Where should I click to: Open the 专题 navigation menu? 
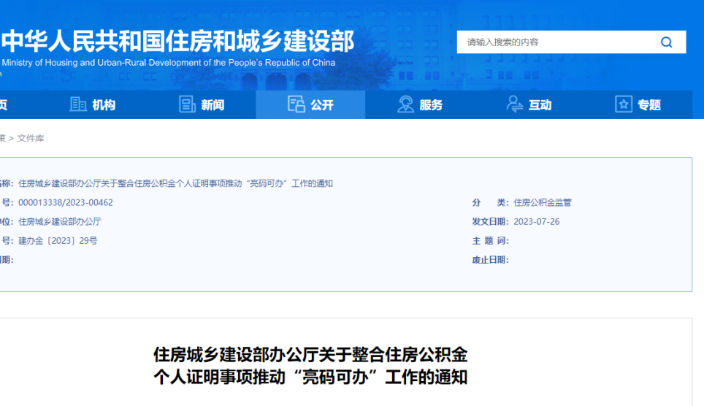[638, 105]
